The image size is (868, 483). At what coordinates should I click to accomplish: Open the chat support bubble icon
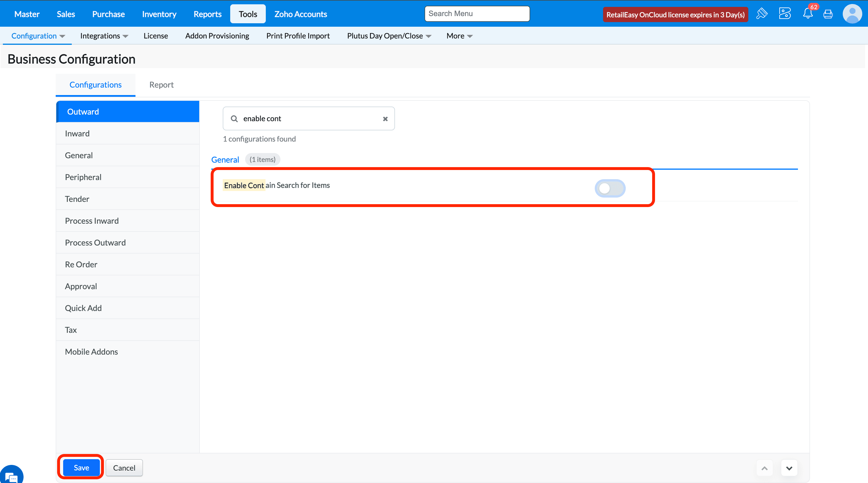pyautogui.click(x=11, y=476)
